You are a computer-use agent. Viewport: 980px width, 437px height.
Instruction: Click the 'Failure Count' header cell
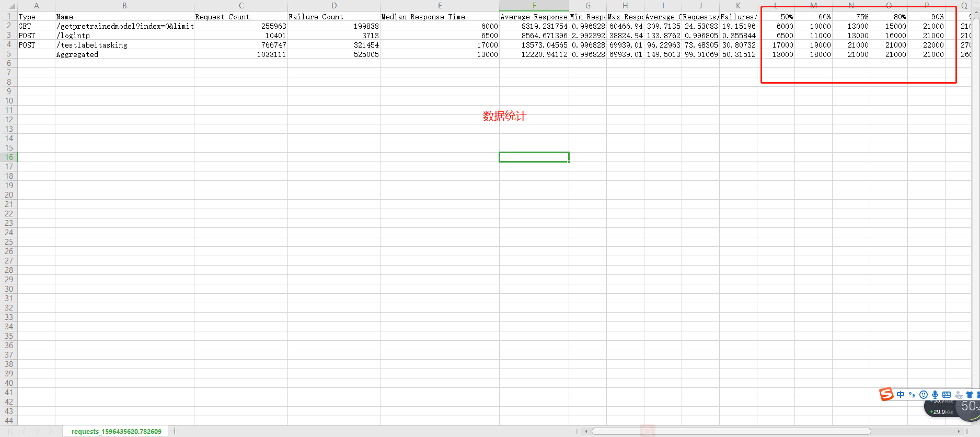pos(334,17)
